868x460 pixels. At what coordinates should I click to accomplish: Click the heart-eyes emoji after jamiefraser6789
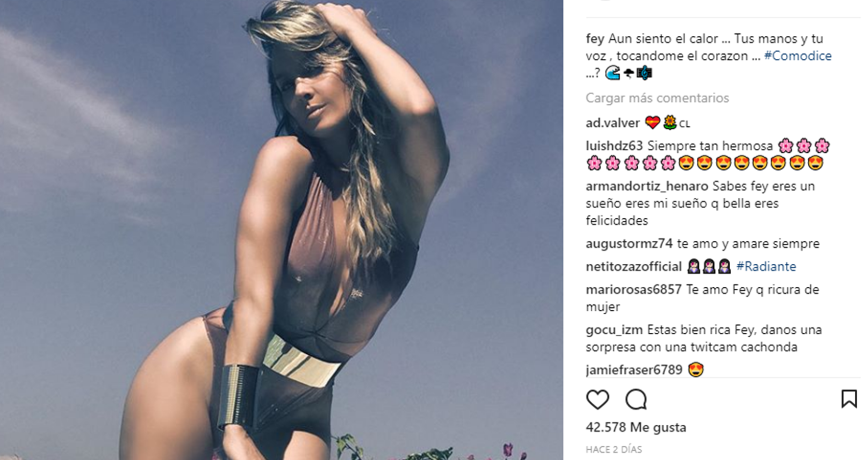pos(696,370)
